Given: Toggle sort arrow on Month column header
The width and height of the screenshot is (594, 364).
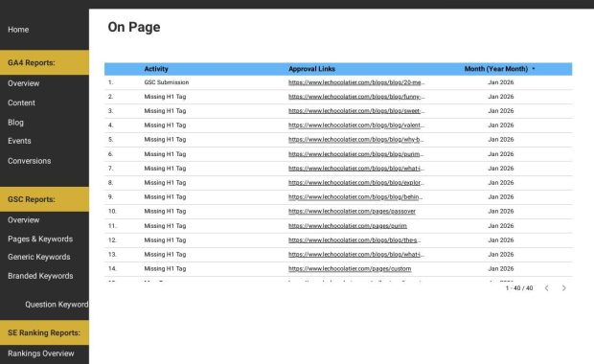Looking at the screenshot, I should click(x=534, y=69).
